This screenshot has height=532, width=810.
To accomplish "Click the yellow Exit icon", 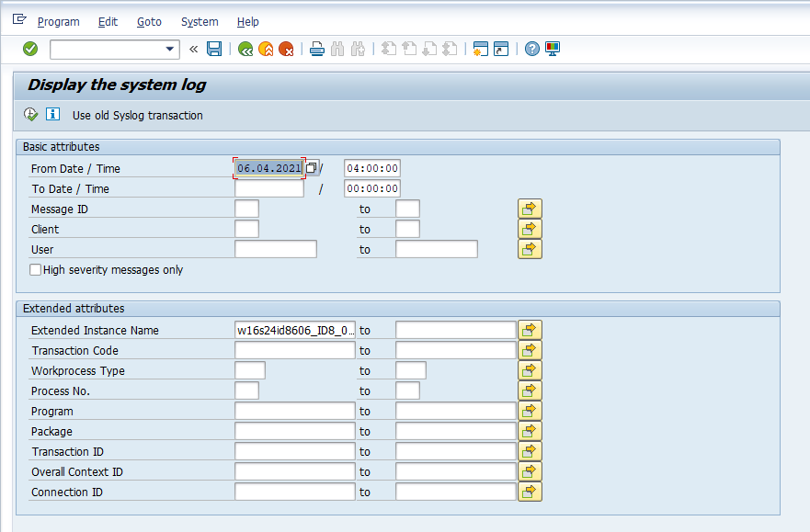I will point(266,49).
